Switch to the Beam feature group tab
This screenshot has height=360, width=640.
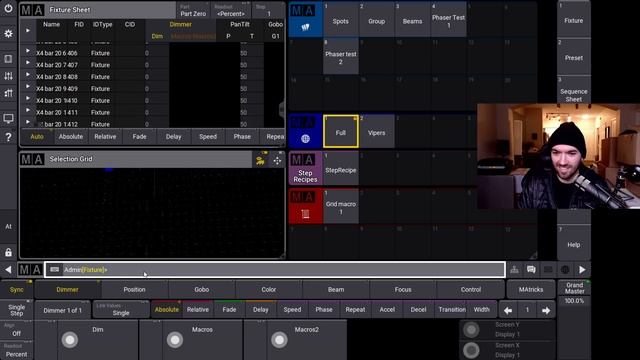point(336,289)
